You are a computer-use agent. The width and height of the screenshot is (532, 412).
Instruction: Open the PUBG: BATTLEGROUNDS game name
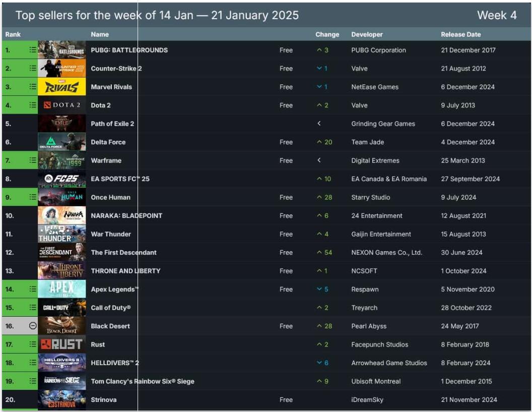(129, 50)
